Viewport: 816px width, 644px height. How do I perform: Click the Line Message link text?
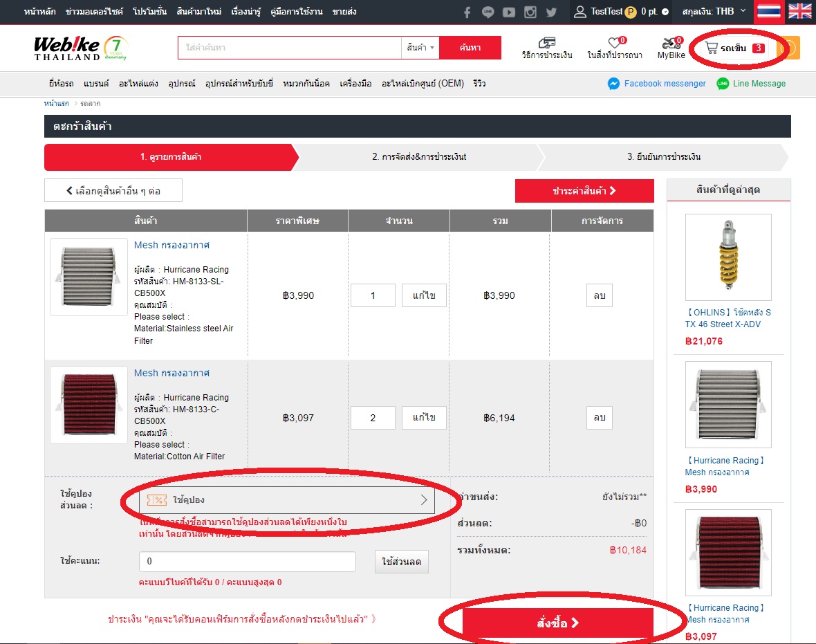(x=759, y=83)
